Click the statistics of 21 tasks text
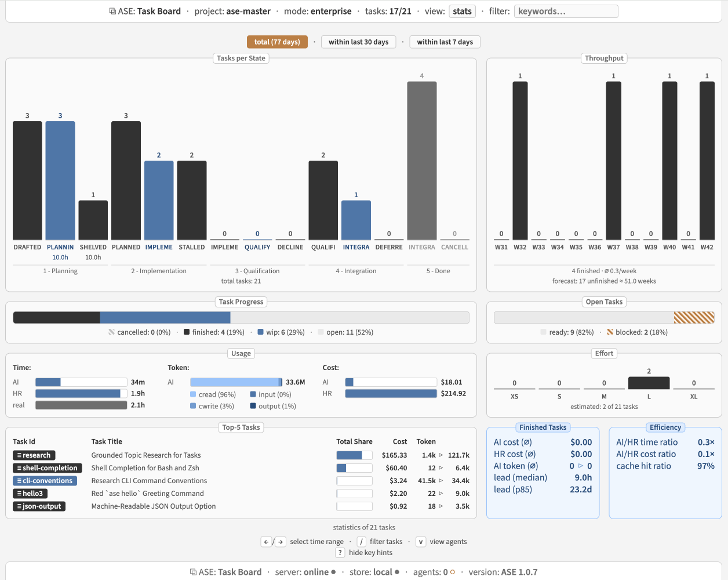 tap(364, 527)
